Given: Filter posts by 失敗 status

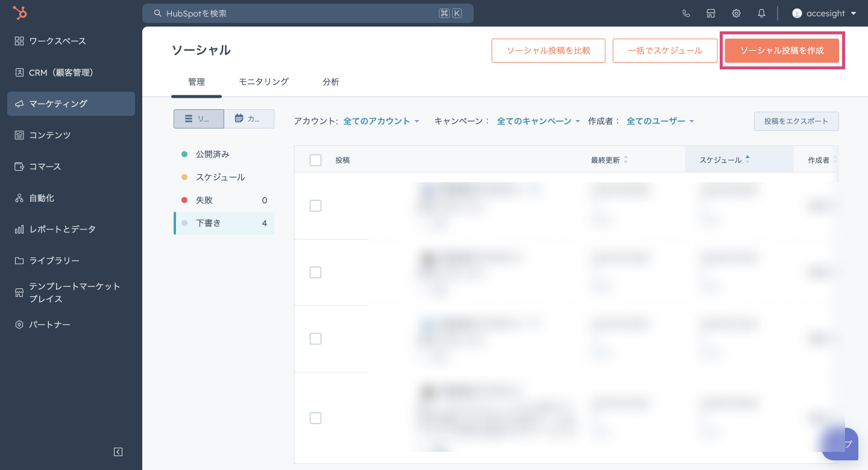Looking at the screenshot, I should pos(224,200).
